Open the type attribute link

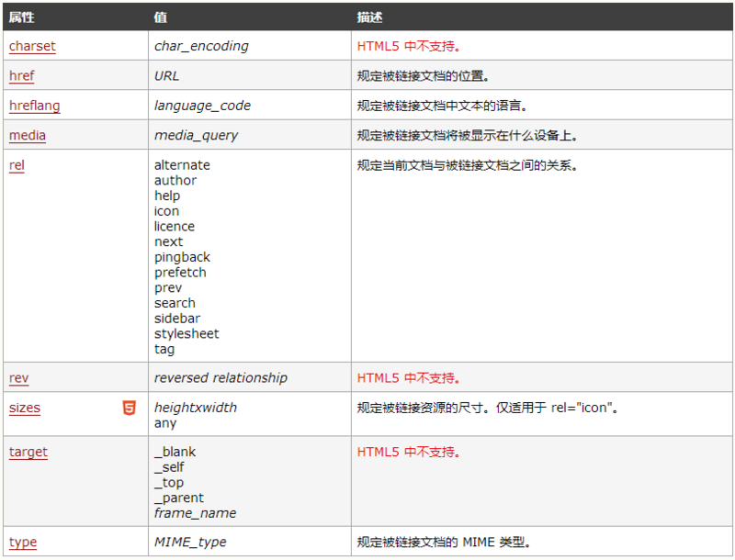click(23, 543)
